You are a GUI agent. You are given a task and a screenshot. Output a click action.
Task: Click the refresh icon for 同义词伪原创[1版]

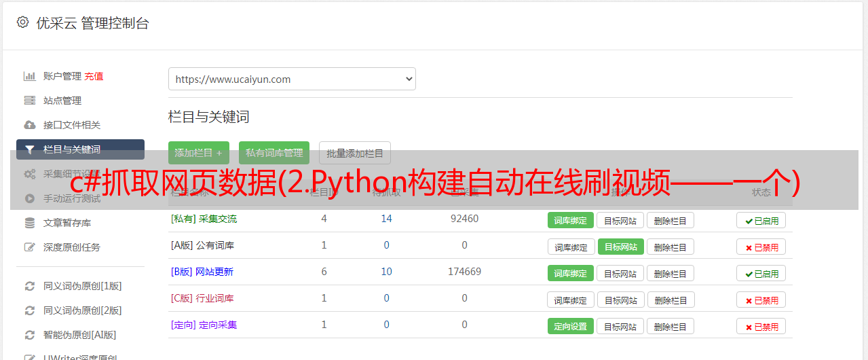point(29,286)
